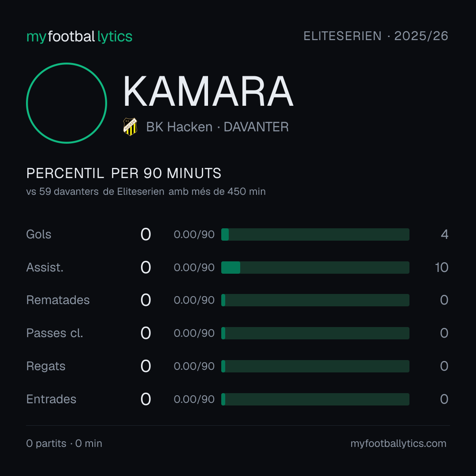
Task: Click the Entrades percentile bar
Action: pos(315,399)
